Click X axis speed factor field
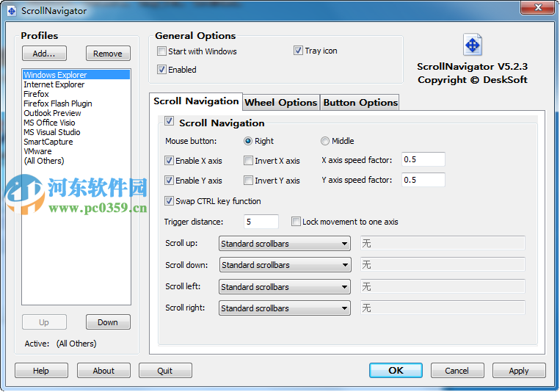The height and width of the screenshot is (392, 560). pyautogui.click(x=423, y=159)
